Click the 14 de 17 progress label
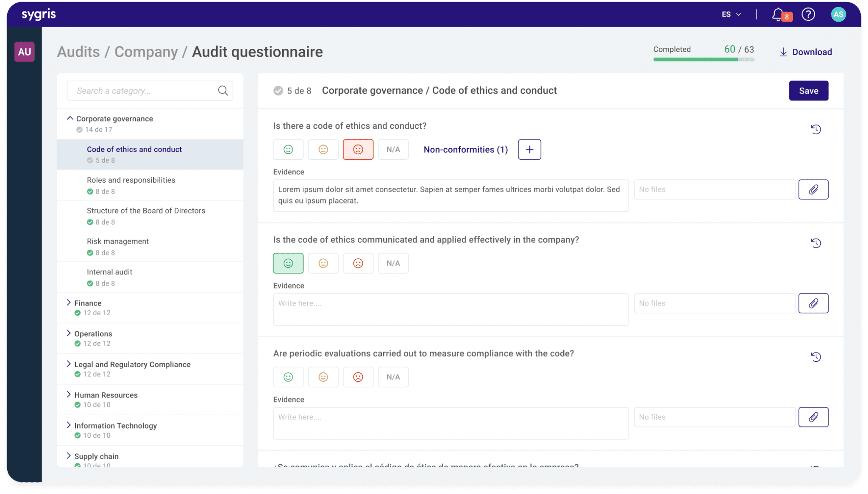The height and width of the screenshot is (494, 868). point(98,130)
